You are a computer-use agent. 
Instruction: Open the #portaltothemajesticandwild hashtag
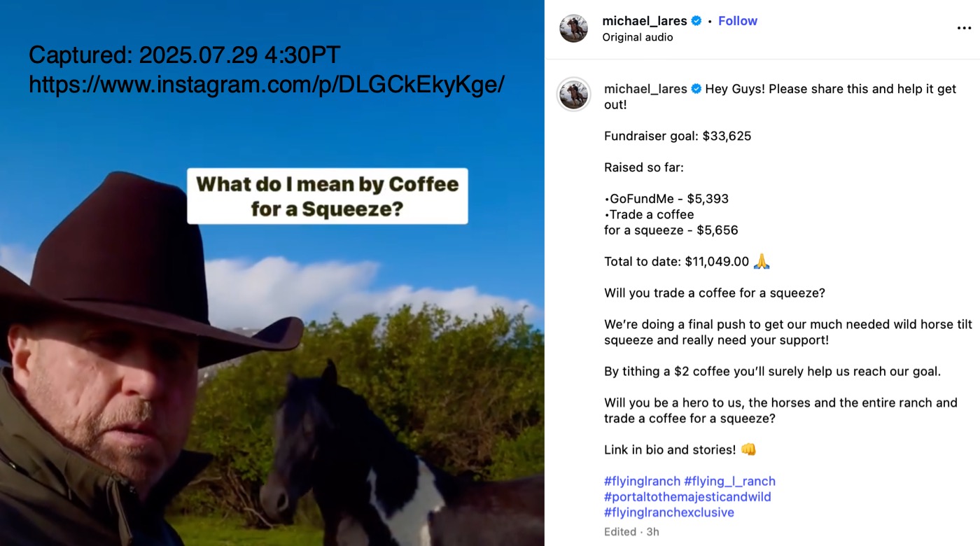pos(687,497)
